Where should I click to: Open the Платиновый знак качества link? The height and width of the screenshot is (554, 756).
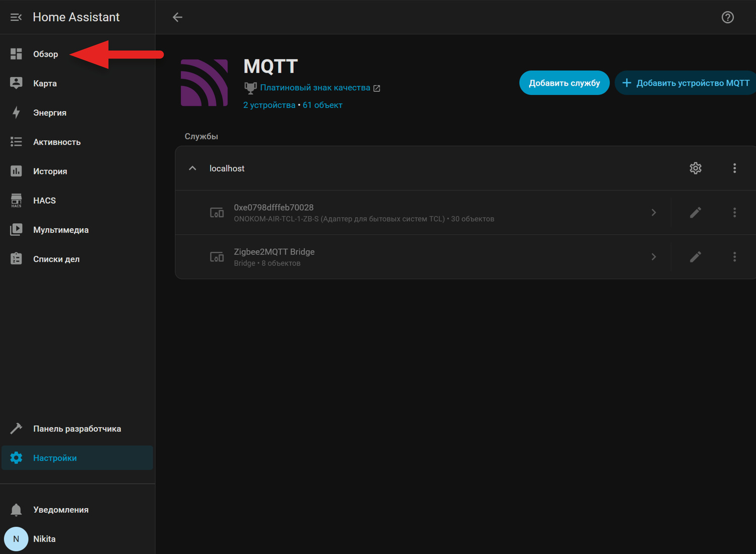pyautogui.click(x=320, y=88)
